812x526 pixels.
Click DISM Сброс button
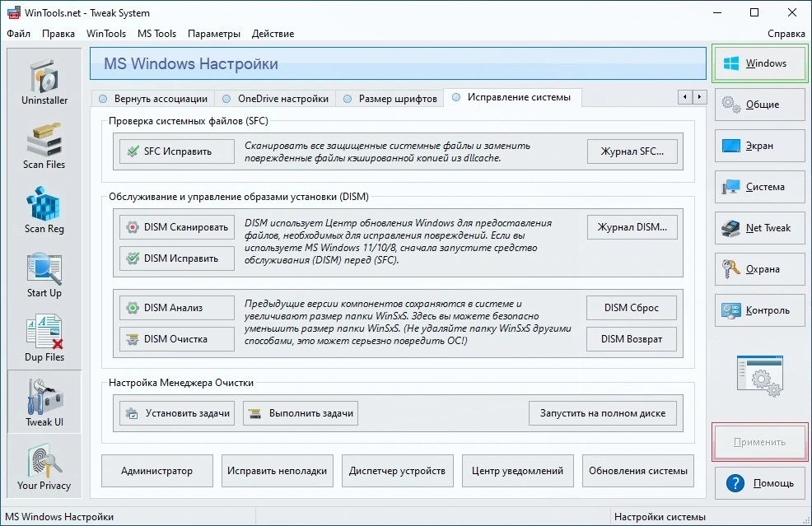[x=632, y=308]
